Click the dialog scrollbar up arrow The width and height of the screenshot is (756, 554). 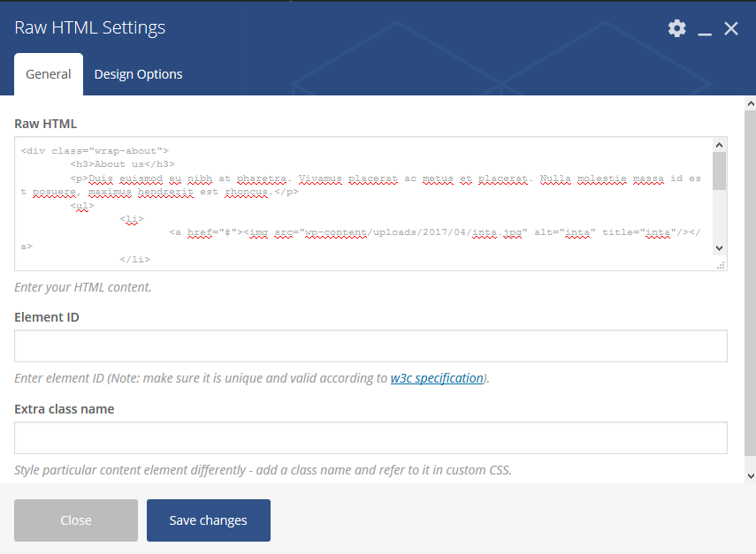point(750,103)
